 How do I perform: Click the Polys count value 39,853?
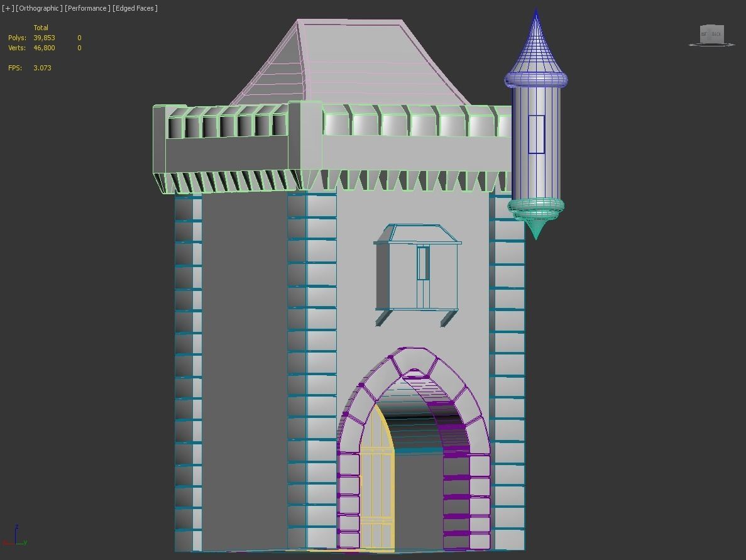(x=44, y=38)
